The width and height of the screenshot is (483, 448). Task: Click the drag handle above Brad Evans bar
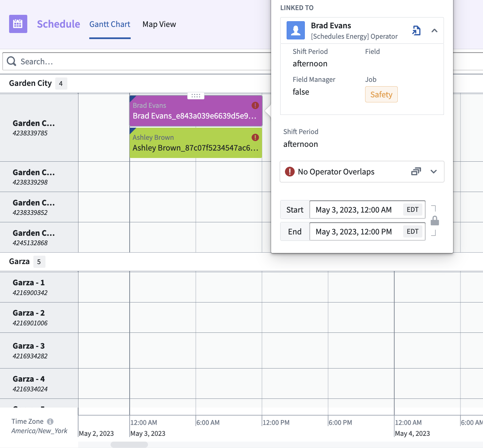click(196, 96)
